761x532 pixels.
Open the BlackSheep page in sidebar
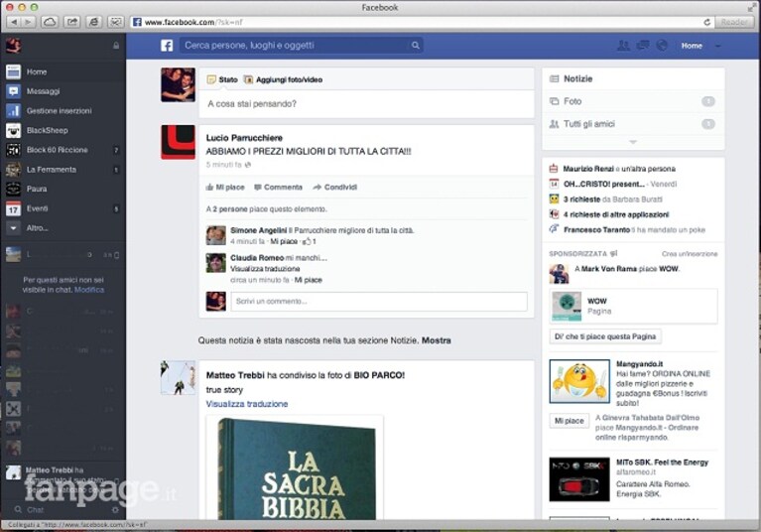click(63, 130)
